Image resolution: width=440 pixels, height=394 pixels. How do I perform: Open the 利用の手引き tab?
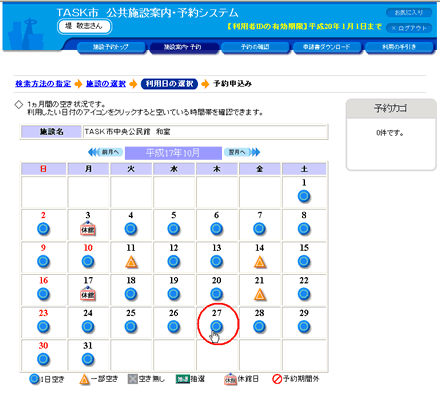point(399,47)
